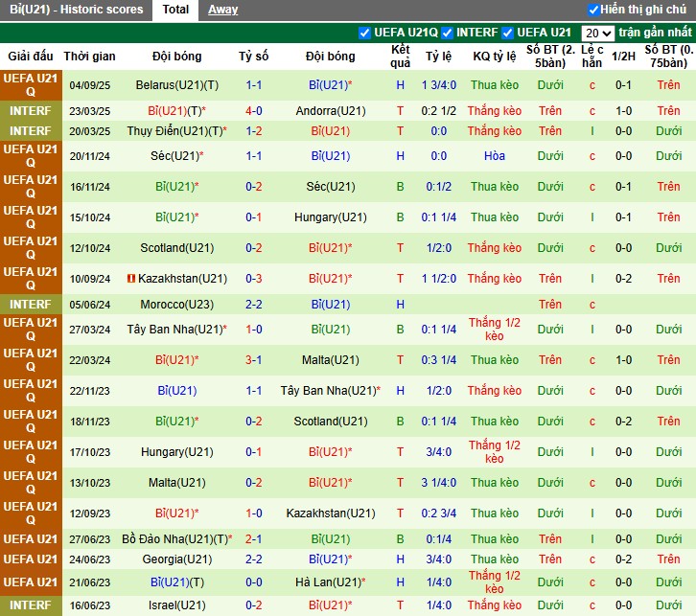Open the Belarus(U21)(T) team link

[177, 85]
